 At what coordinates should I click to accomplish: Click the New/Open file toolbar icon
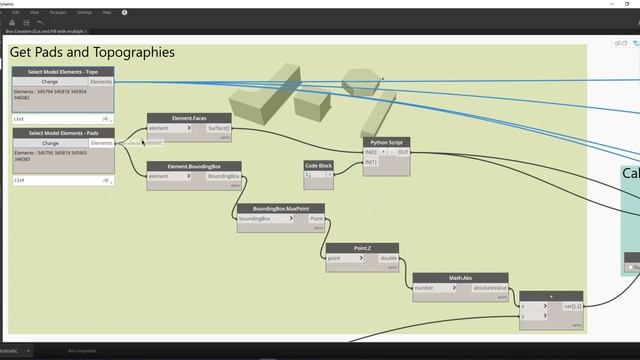pos(12,23)
